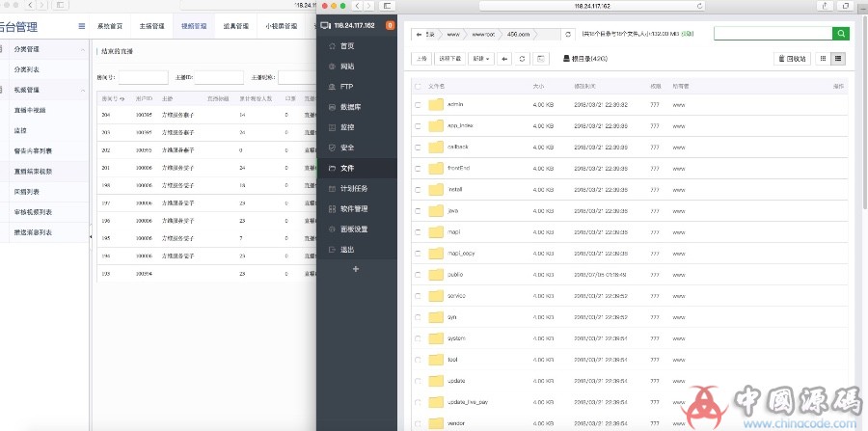Refresh the path with breadcrumb reload icon
This screenshot has width=868, height=431.
(x=567, y=35)
